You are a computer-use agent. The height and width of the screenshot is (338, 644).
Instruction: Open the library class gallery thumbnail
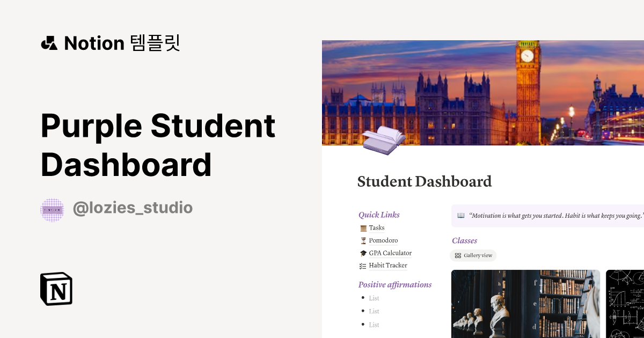(525, 304)
